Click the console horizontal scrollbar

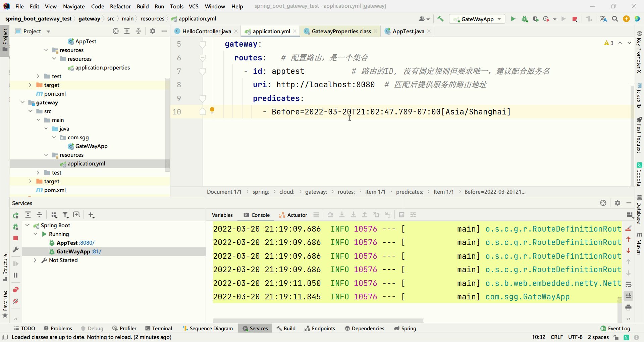[x=318, y=321]
